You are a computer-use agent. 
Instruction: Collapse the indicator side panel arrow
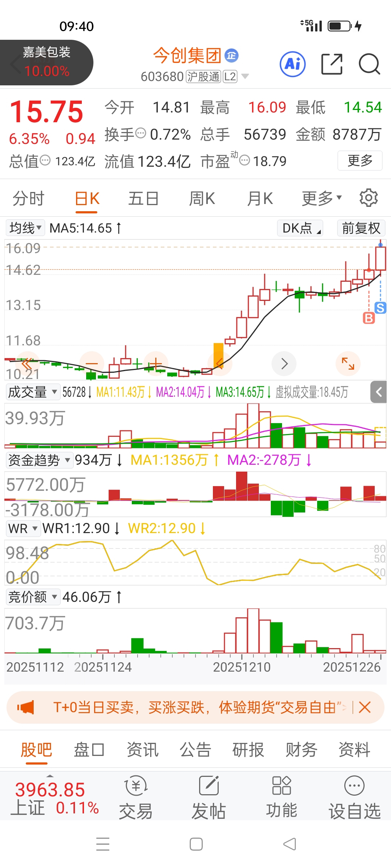(x=379, y=392)
